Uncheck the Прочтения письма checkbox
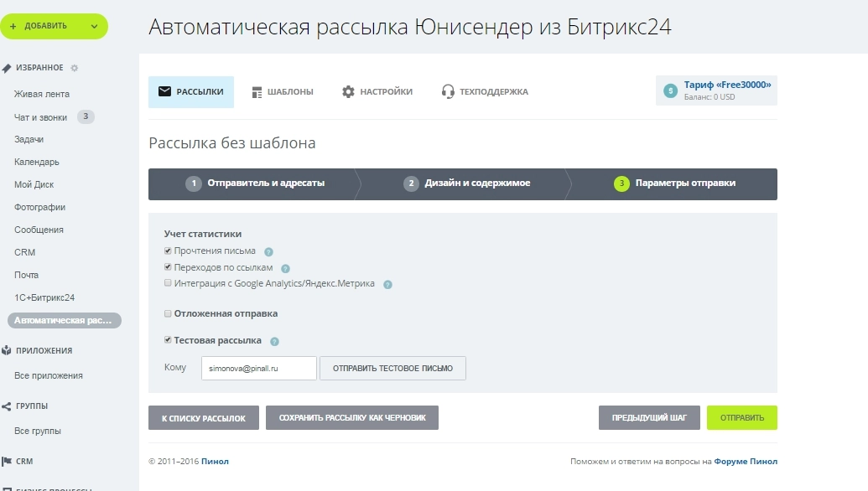The width and height of the screenshot is (868, 491). point(169,251)
